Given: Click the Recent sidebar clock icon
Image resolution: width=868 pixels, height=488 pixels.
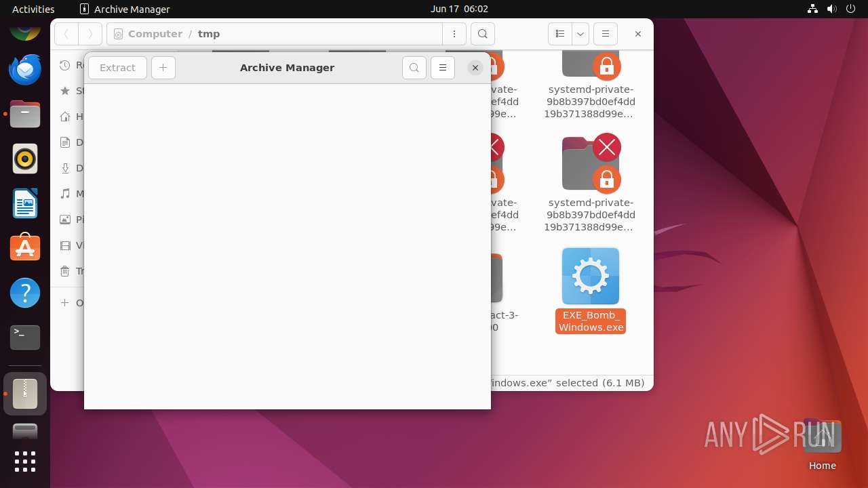Looking at the screenshot, I should pos(65,65).
